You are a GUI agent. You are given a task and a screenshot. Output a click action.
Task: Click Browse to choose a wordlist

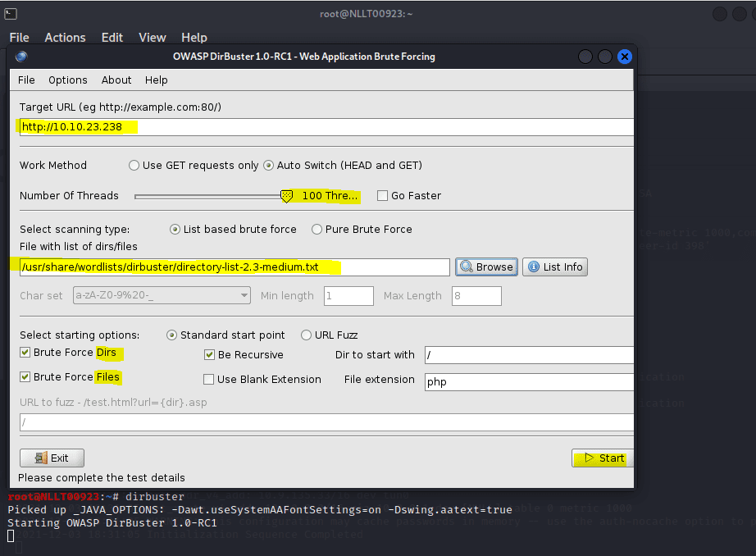(x=486, y=267)
